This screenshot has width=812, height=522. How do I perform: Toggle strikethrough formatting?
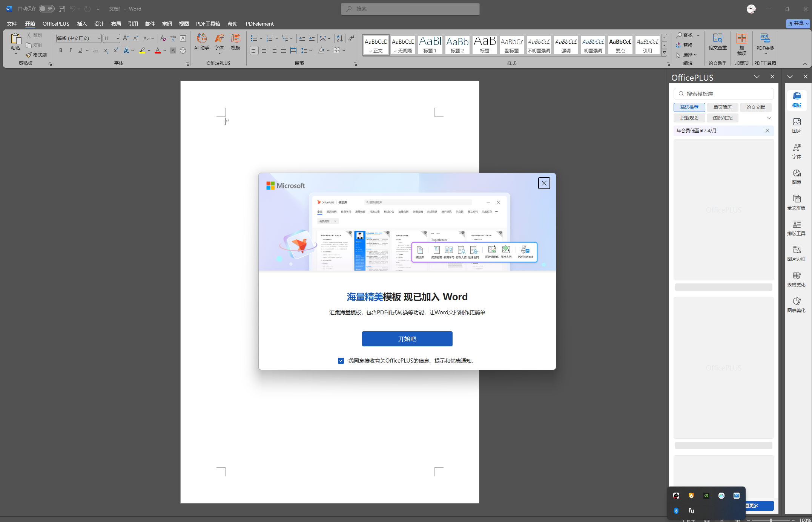tap(96, 51)
